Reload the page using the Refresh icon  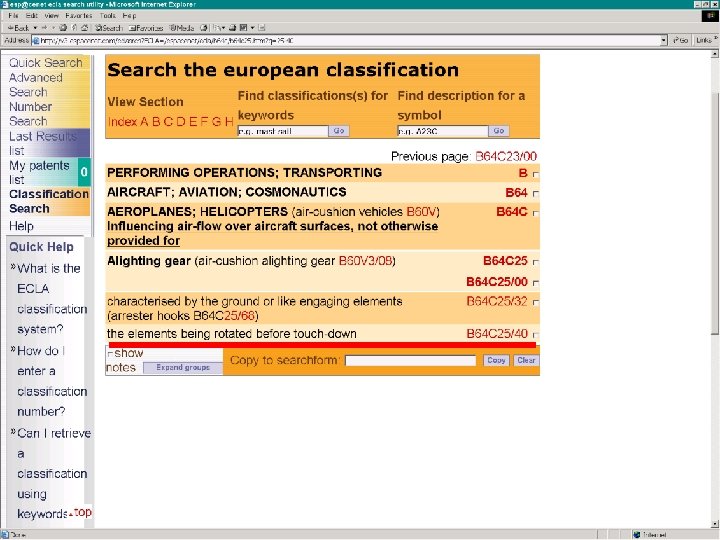74,28
